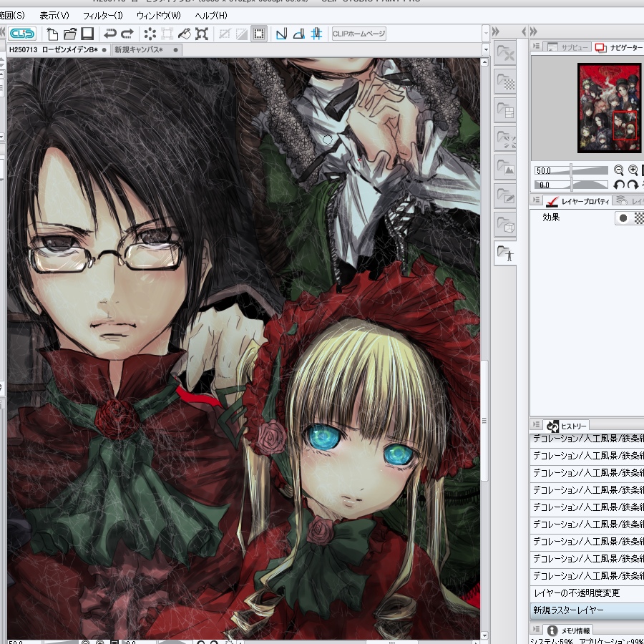Rotate canvas left in navigator
The height and width of the screenshot is (644, 644).
coord(619,185)
